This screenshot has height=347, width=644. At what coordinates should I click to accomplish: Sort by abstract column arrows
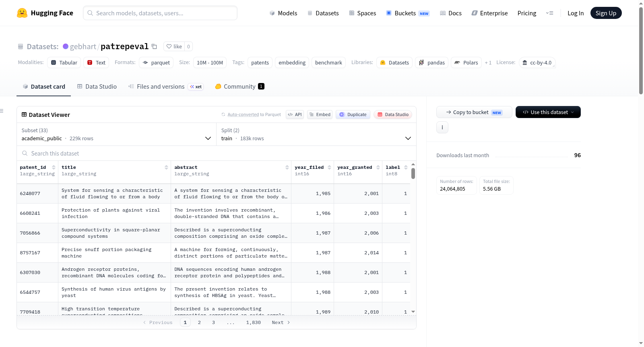pyautogui.click(x=287, y=167)
